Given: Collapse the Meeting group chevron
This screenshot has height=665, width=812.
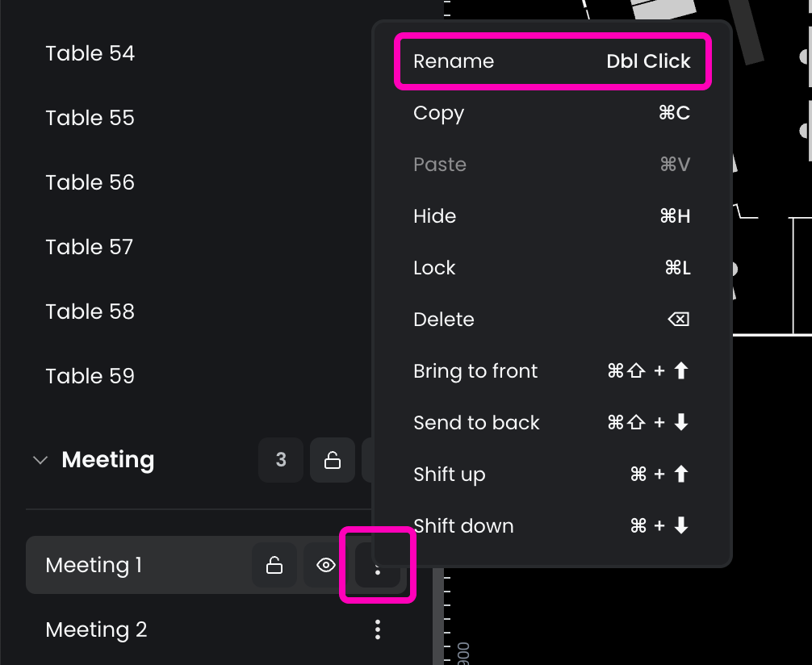Looking at the screenshot, I should pyautogui.click(x=39, y=460).
